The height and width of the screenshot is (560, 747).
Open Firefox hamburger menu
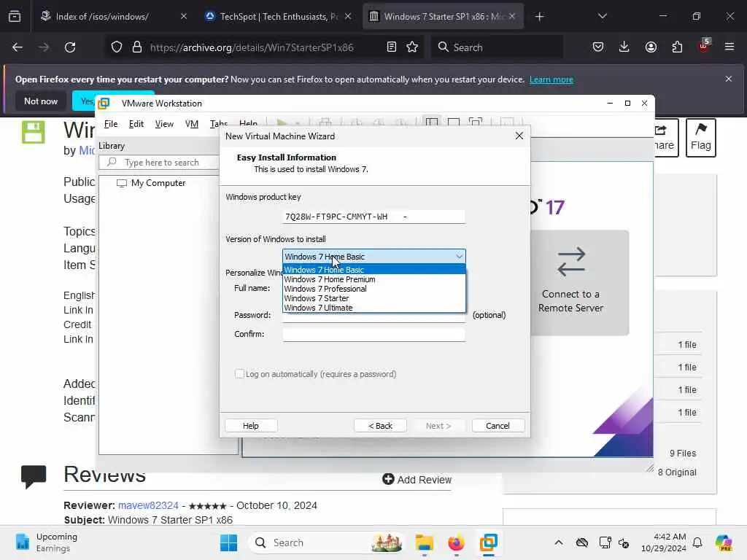[x=729, y=47]
